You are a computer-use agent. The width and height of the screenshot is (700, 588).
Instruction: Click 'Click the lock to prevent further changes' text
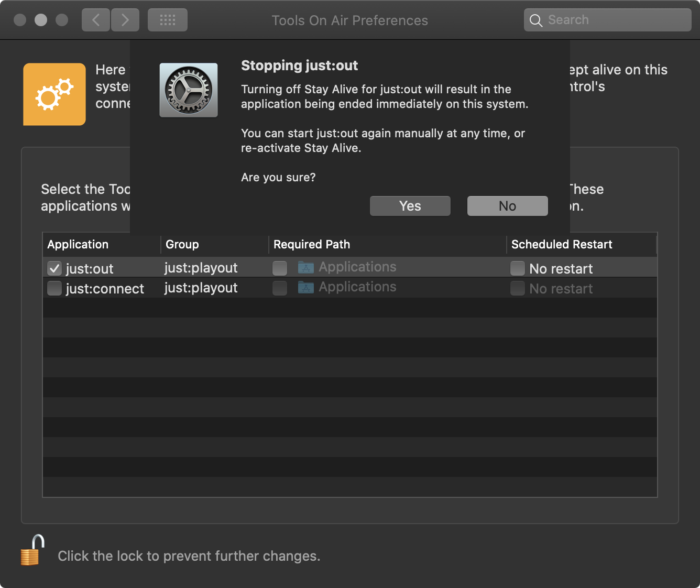coord(189,556)
